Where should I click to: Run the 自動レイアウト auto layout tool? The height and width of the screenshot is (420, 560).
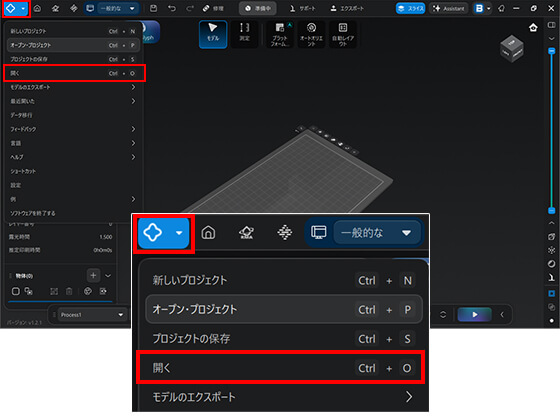tap(342, 34)
